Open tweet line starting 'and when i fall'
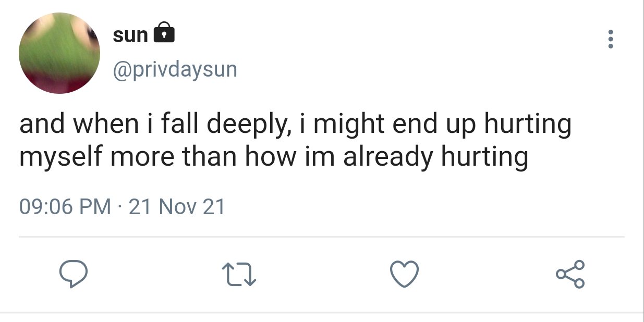The width and height of the screenshot is (644, 322). [296, 126]
